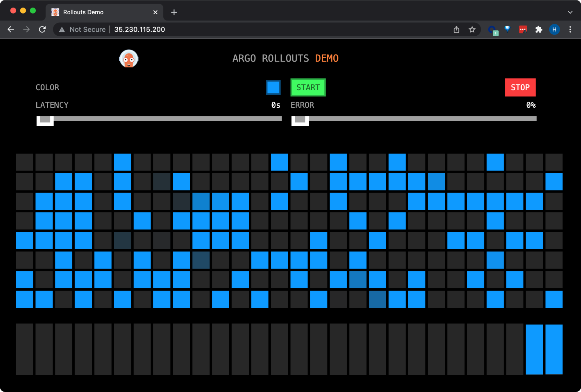Open the Extensions puzzle piece menu
Viewport: 581px width, 392px height.
539,29
